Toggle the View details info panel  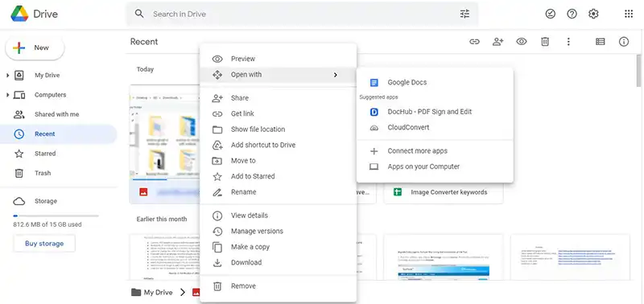pyautogui.click(x=623, y=42)
